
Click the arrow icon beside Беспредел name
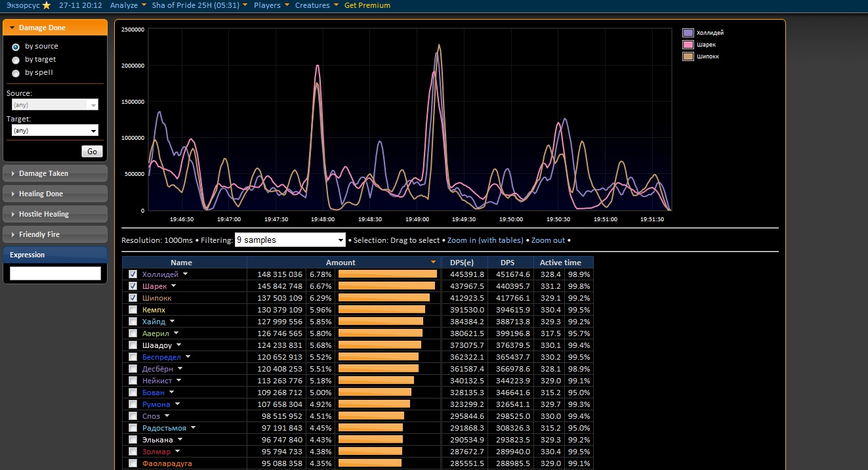188,357
